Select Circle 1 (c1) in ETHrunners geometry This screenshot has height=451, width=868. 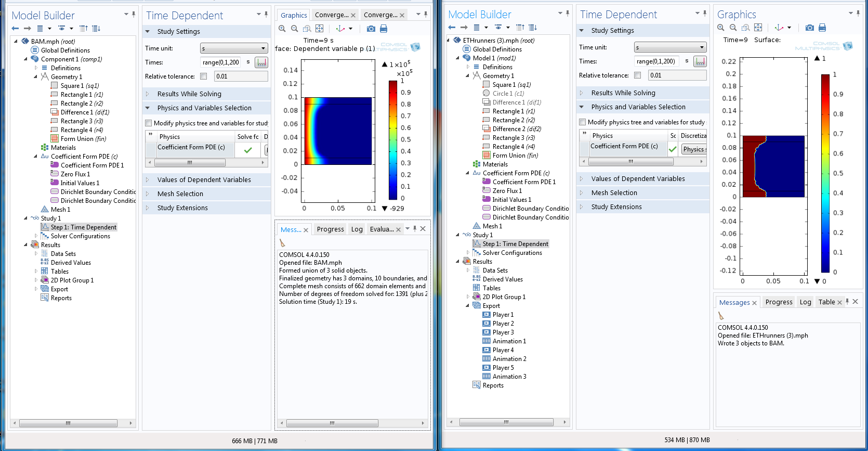(508, 94)
